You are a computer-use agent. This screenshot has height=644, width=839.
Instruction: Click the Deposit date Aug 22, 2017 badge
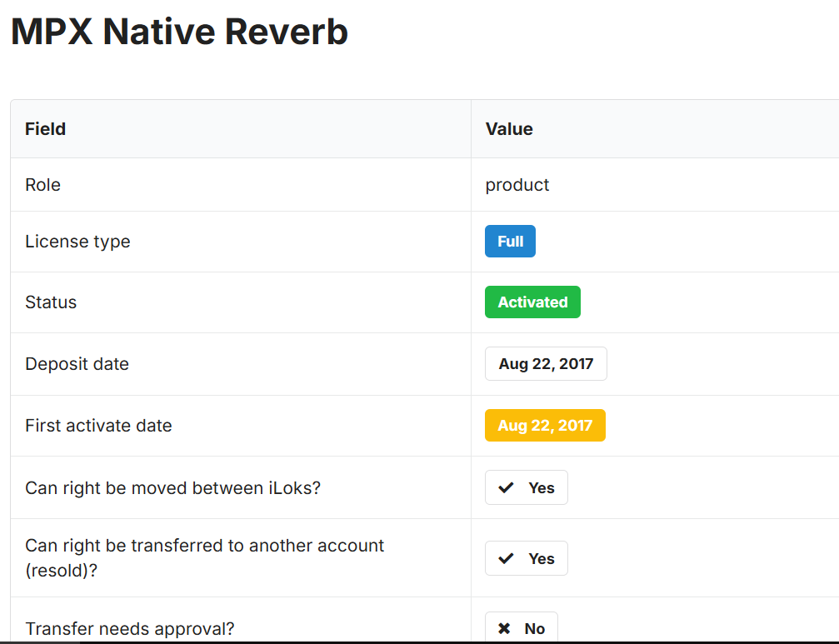pyautogui.click(x=546, y=364)
